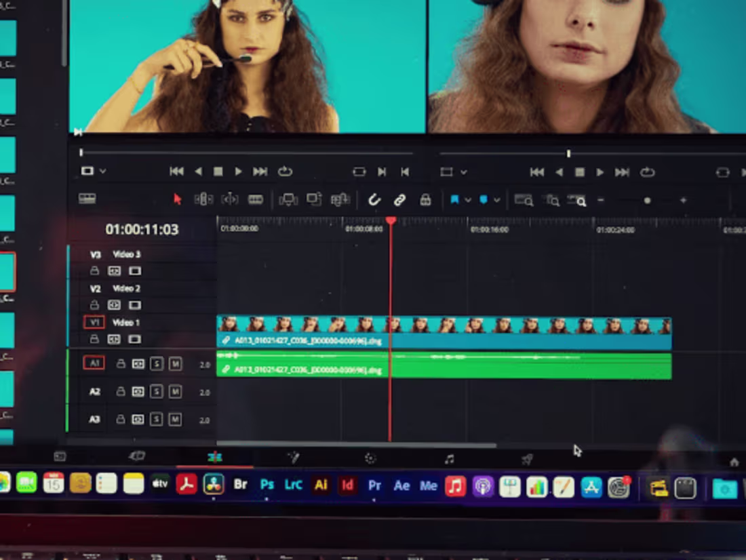
Task: Switch to normal Selection mode arrow
Action: coord(178,200)
